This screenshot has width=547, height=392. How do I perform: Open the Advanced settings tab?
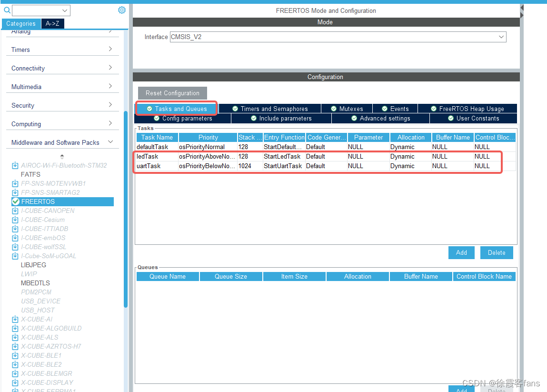(380, 118)
